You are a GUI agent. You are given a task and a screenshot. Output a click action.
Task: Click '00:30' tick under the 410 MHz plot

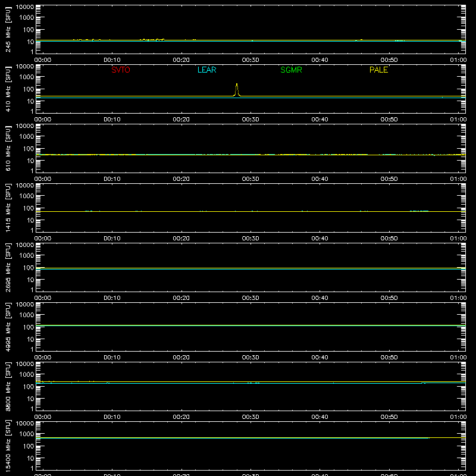(x=250, y=120)
